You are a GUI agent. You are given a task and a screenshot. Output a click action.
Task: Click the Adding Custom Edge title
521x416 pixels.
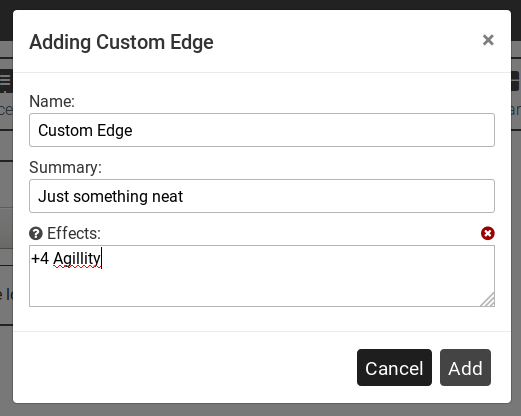coord(121,42)
